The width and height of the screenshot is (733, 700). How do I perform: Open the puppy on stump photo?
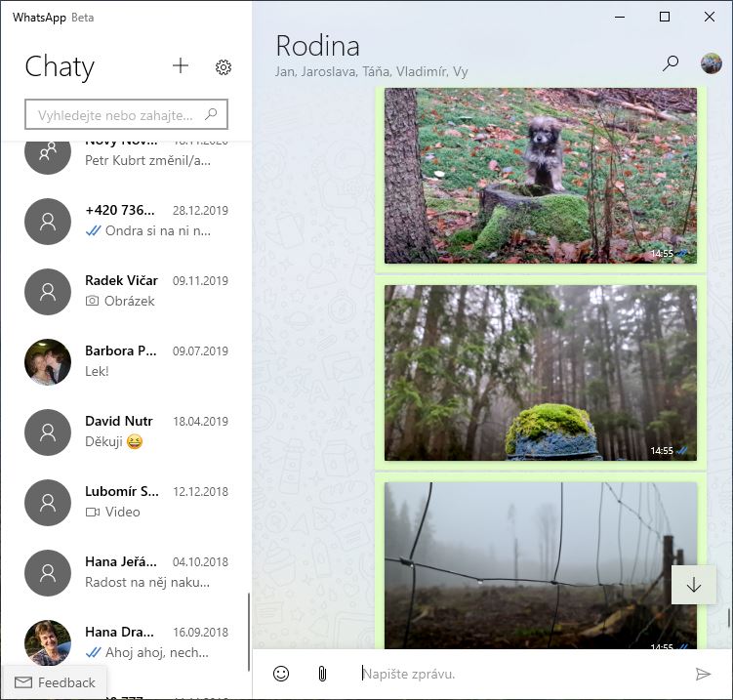541,176
